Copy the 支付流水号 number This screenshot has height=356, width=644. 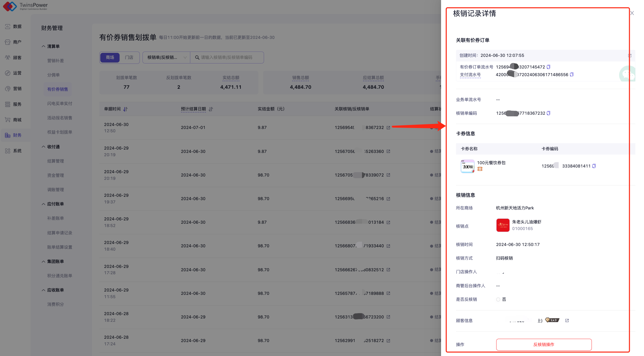tap(572, 75)
